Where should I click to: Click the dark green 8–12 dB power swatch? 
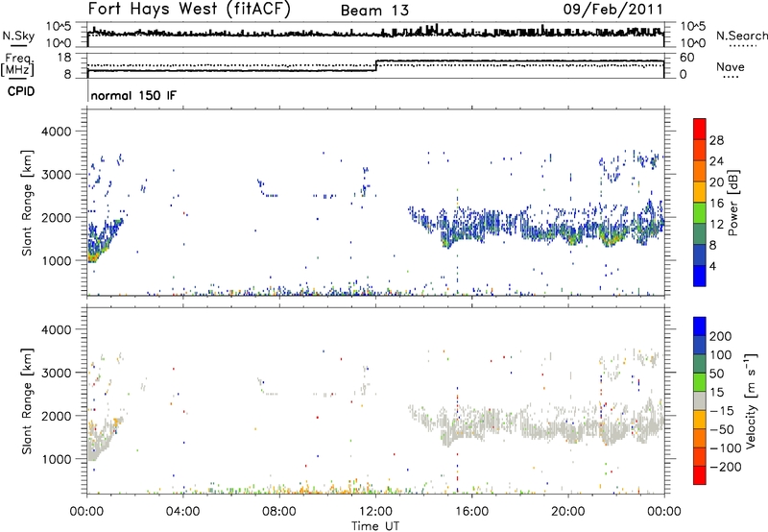[x=700, y=233]
